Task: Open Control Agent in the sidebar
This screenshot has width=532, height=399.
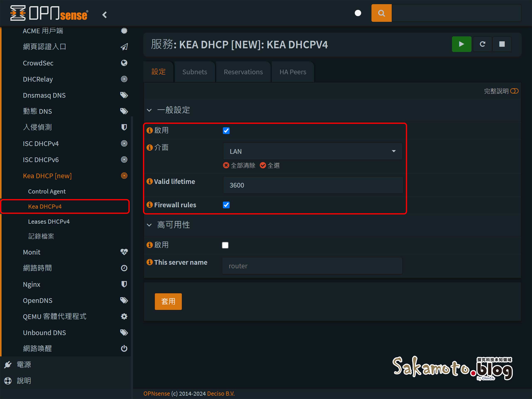Action: (47, 191)
